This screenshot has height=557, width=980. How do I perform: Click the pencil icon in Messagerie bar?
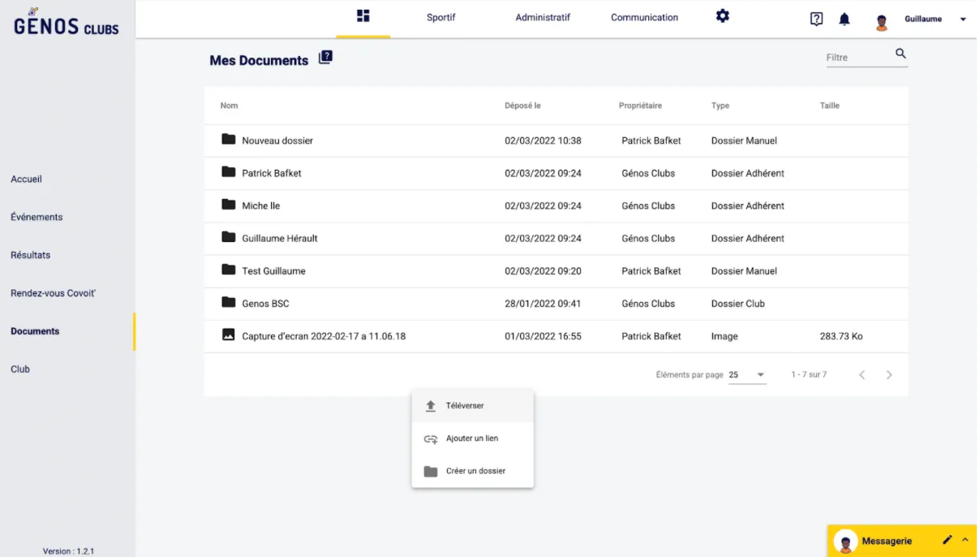pos(947,540)
